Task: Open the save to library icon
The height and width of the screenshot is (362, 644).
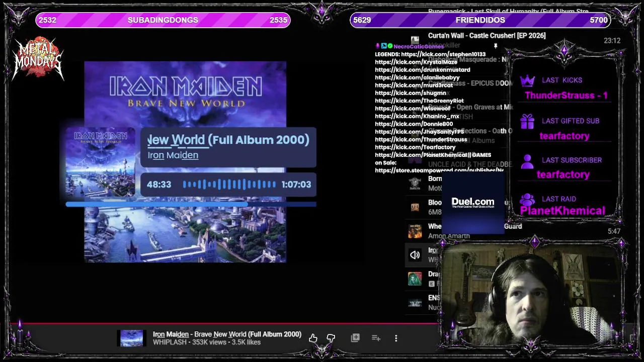Action: [x=355, y=338]
